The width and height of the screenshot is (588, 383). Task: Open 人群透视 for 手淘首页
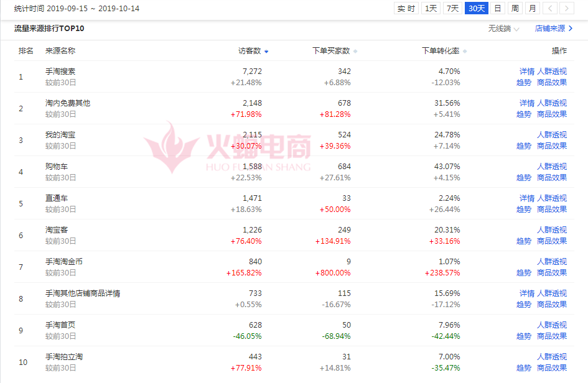(552, 325)
